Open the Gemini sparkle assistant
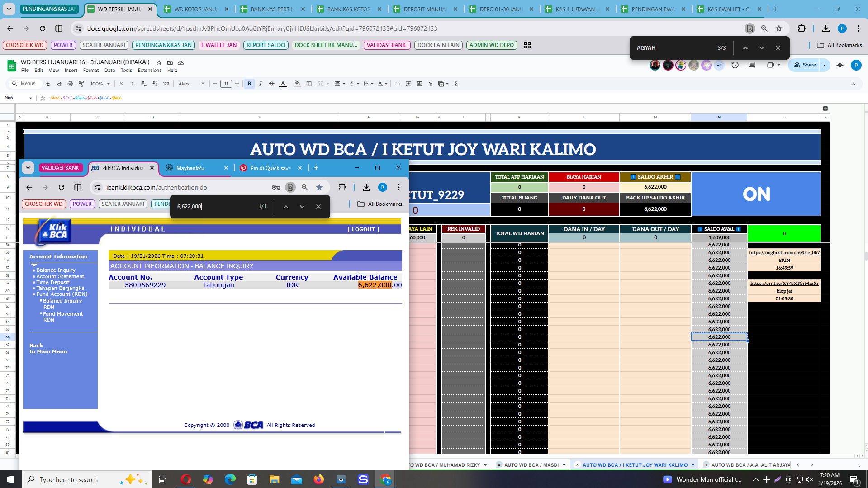Viewport: 868px width, 488px height. click(840, 65)
